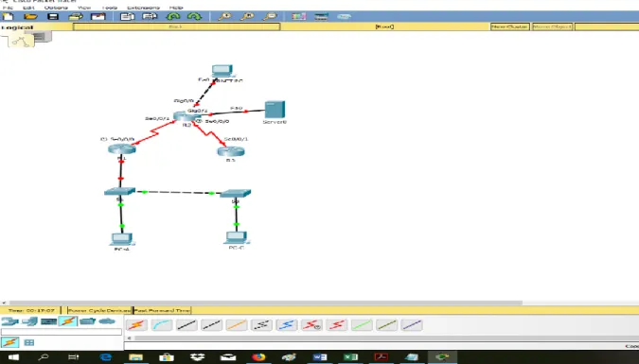639x364 pixels.
Task: Choose automatic connection type cable
Action: click(x=136, y=325)
